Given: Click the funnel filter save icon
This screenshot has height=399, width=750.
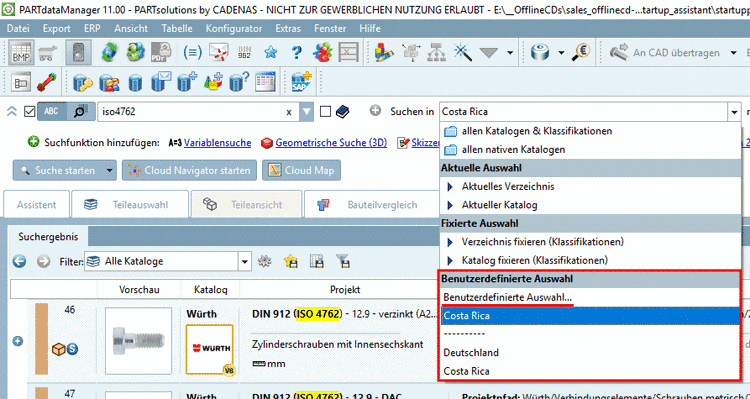Looking at the screenshot, I should pos(343,261).
